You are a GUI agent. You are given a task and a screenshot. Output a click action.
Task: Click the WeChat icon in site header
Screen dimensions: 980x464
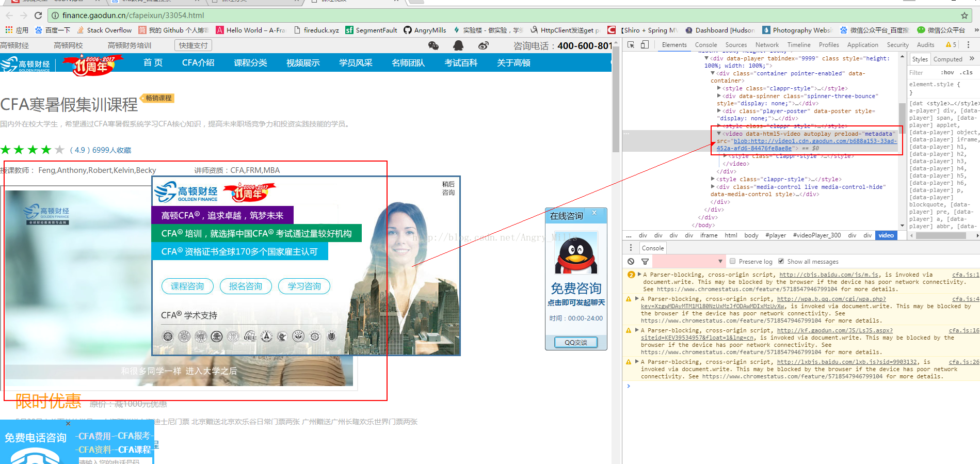(433, 45)
